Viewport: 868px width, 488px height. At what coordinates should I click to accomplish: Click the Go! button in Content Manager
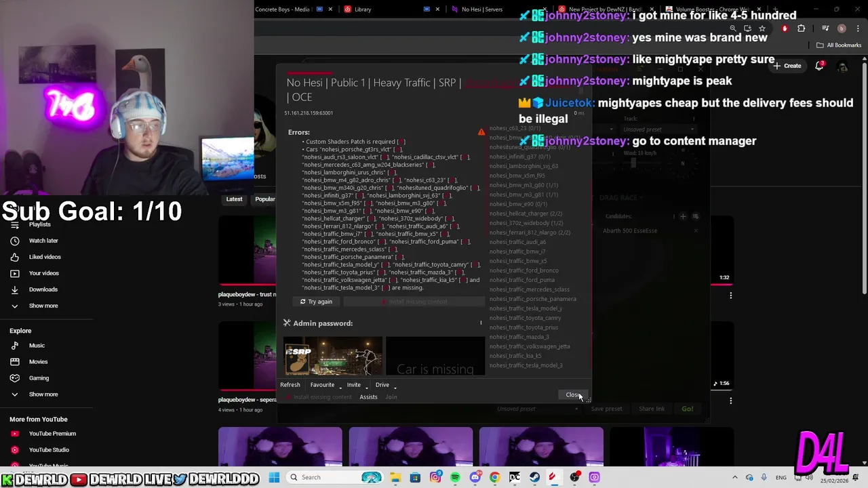(687, 409)
